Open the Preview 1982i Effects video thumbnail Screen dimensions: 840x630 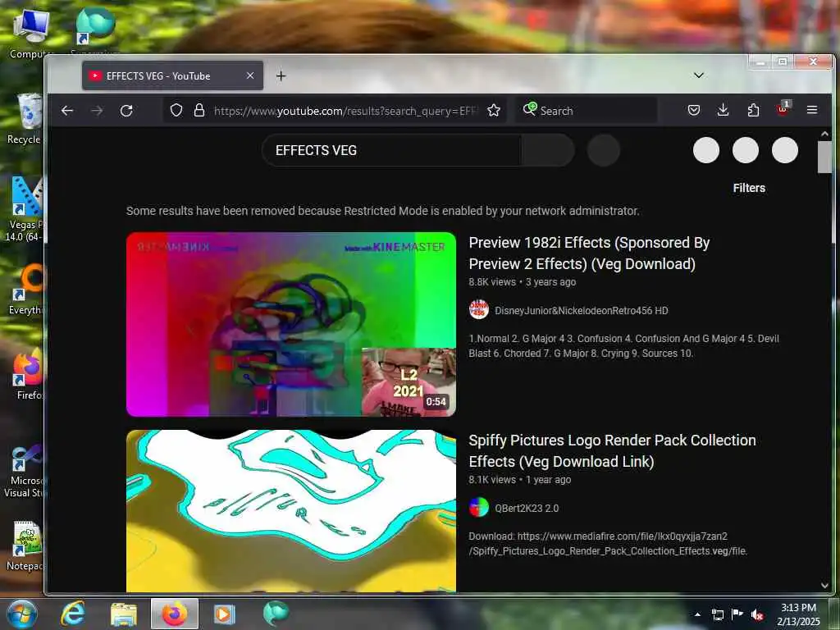tap(291, 324)
